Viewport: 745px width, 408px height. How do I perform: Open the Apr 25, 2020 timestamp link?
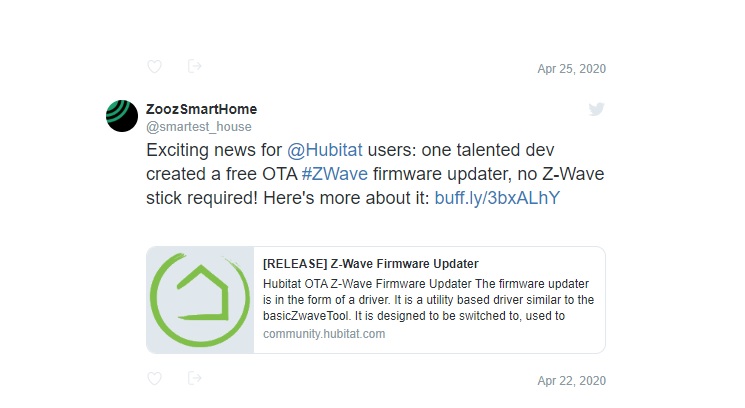tap(571, 69)
